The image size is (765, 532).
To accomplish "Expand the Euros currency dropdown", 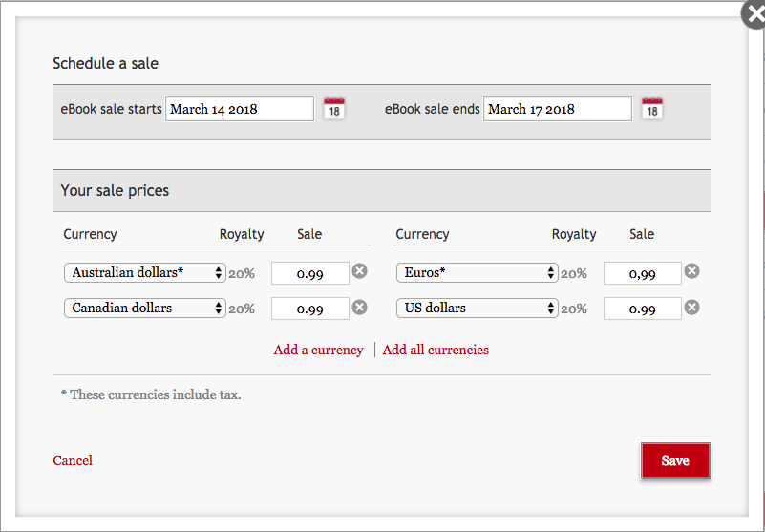I will coord(477,273).
